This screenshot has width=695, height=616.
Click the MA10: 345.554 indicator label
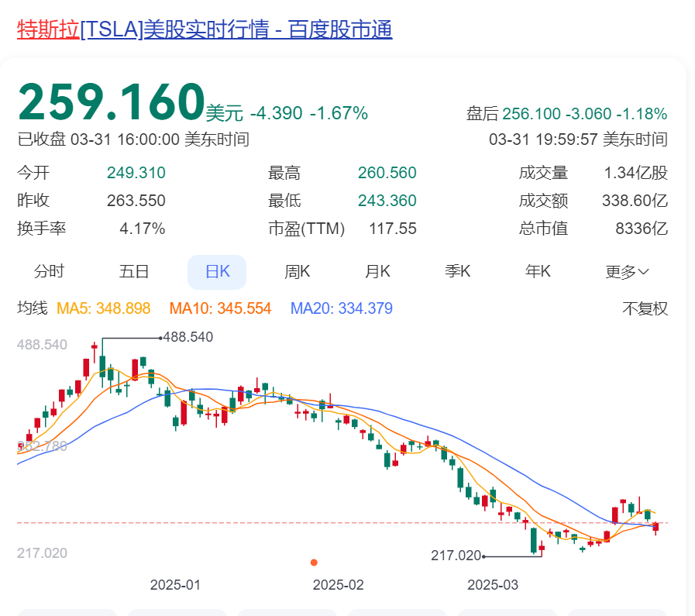[220, 308]
